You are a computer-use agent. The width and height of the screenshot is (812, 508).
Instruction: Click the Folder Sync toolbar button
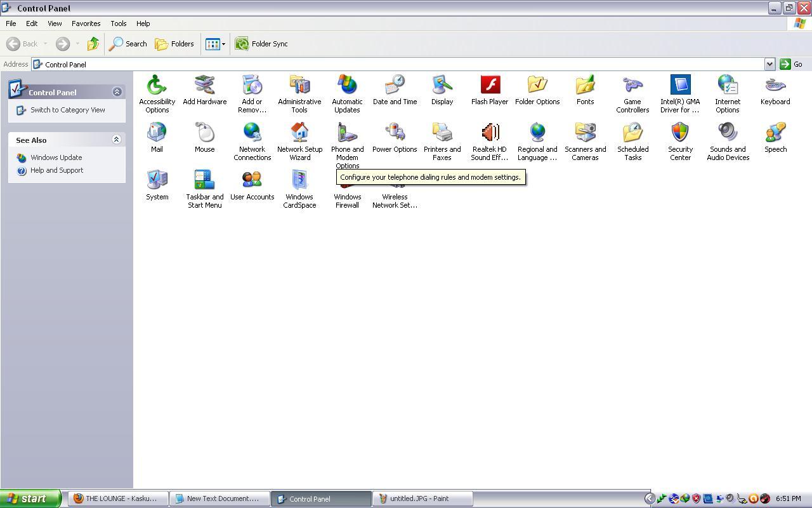pyautogui.click(x=261, y=44)
